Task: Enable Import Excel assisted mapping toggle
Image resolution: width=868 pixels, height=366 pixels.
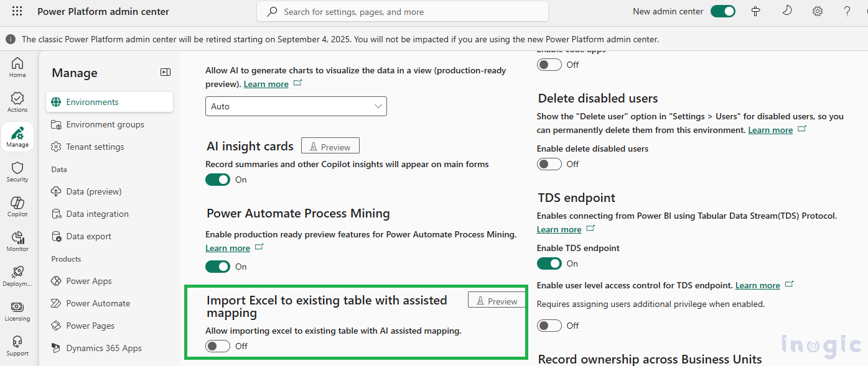Action: pyautogui.click(x=218, y=346)
